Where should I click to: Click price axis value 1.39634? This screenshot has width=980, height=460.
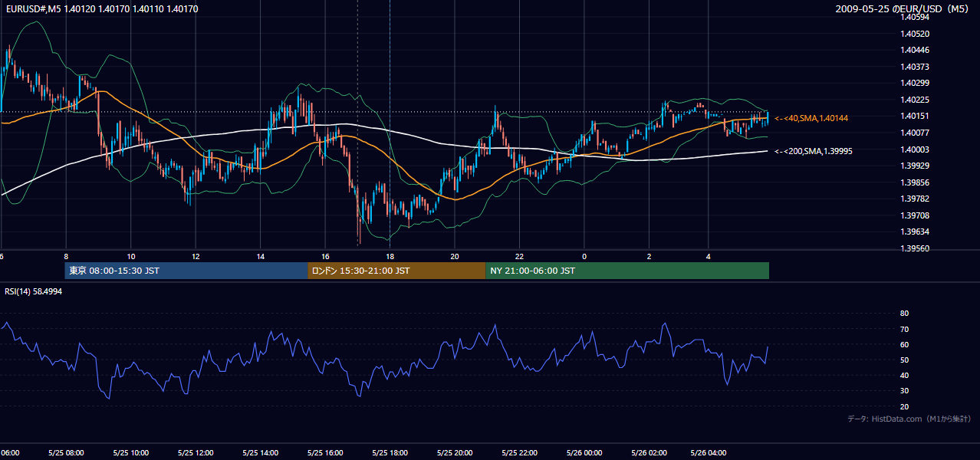pos(915,232)
